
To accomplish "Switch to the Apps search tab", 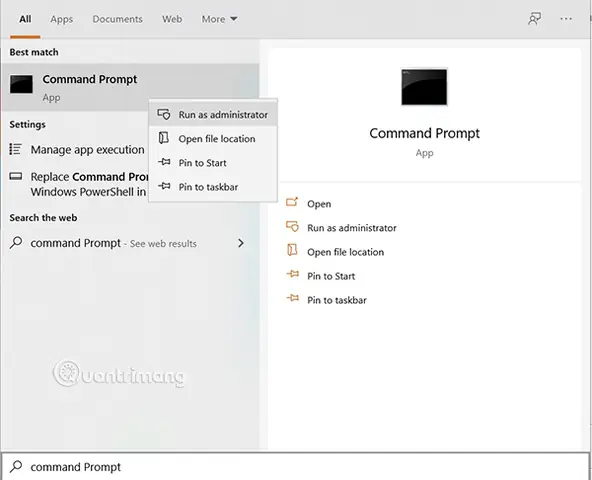I will (62, 19).
